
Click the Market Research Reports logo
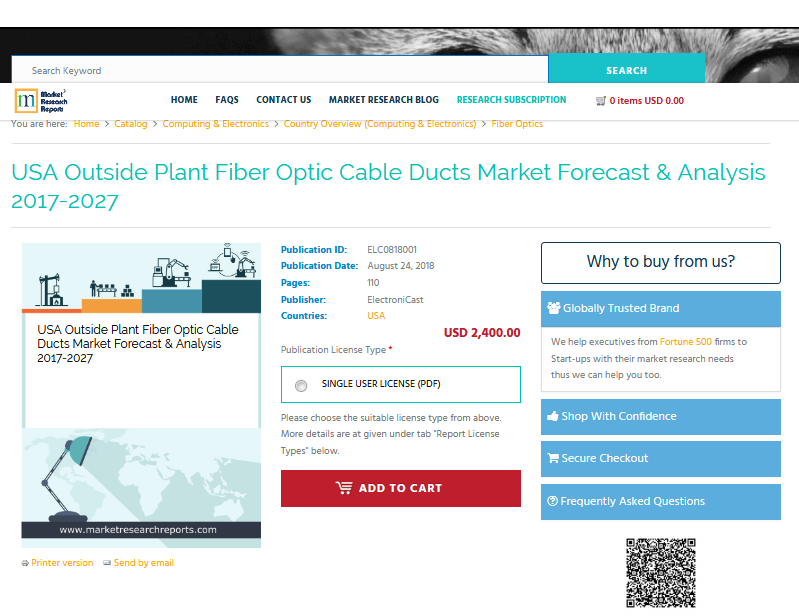(41, 101)
